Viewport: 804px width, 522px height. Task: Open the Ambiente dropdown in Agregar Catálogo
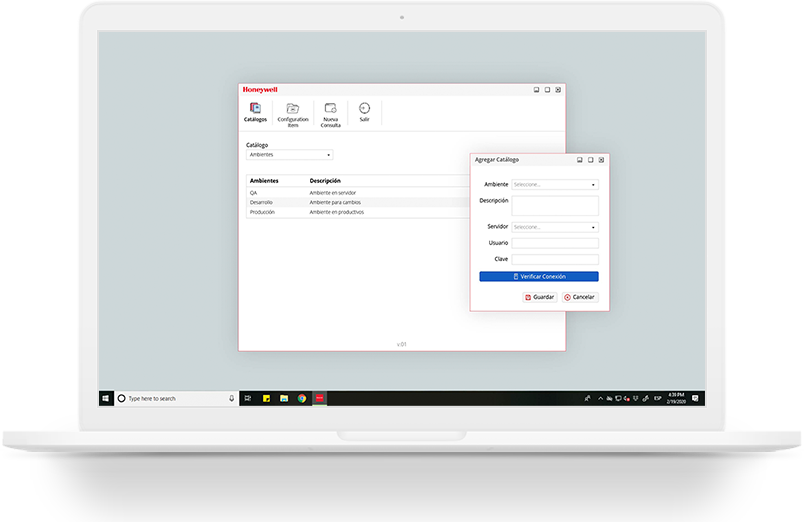(555, 185)
